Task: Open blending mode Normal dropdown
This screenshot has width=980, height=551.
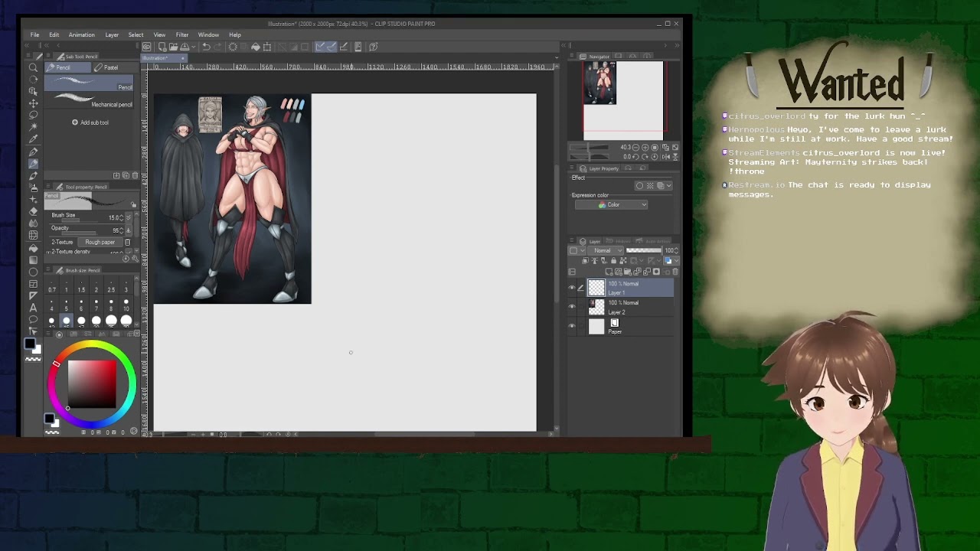Action: point(604,250)
